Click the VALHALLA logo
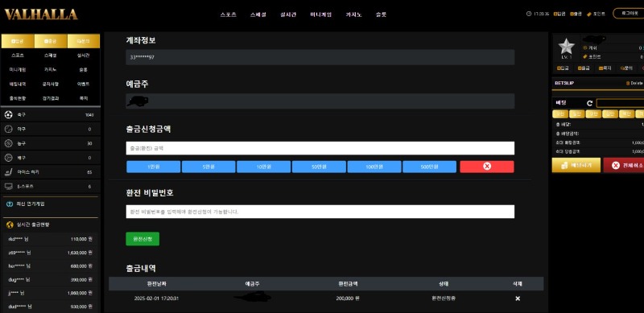Viewport: 644px width, 313px height. [41, 14]
